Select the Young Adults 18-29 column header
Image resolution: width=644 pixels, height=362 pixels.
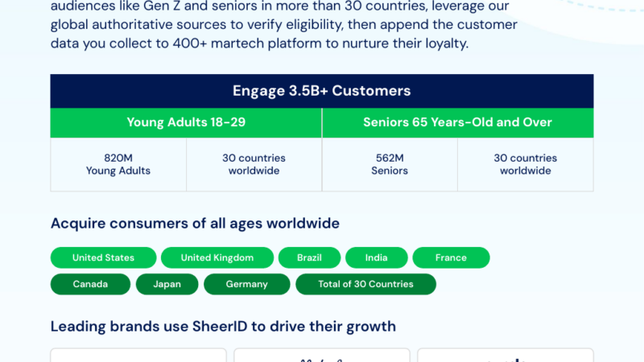[186, 122]
